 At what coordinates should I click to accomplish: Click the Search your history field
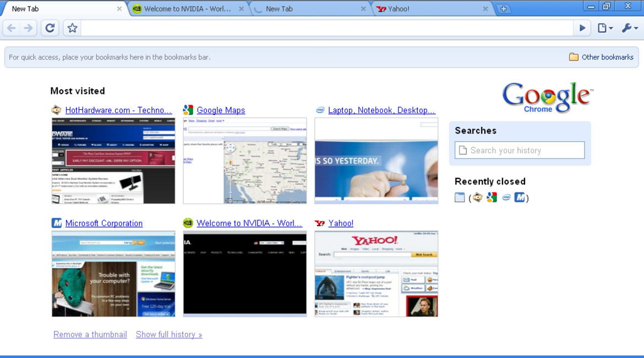point(520,150)
